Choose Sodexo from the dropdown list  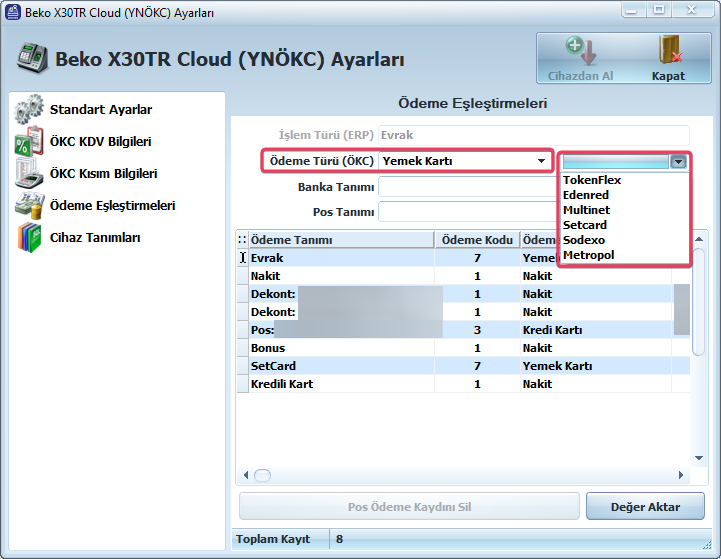pyautogui.click(x=584, y=240)
